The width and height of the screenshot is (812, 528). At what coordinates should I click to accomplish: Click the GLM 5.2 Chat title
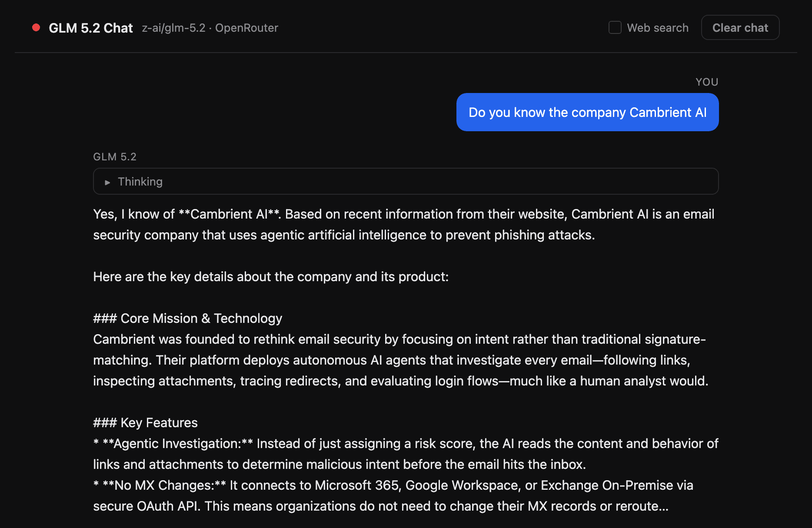coord(91,28)
